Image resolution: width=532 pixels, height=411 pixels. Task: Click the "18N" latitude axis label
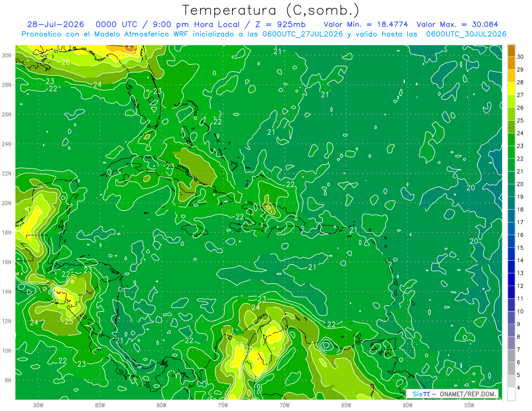click(8, 232)
